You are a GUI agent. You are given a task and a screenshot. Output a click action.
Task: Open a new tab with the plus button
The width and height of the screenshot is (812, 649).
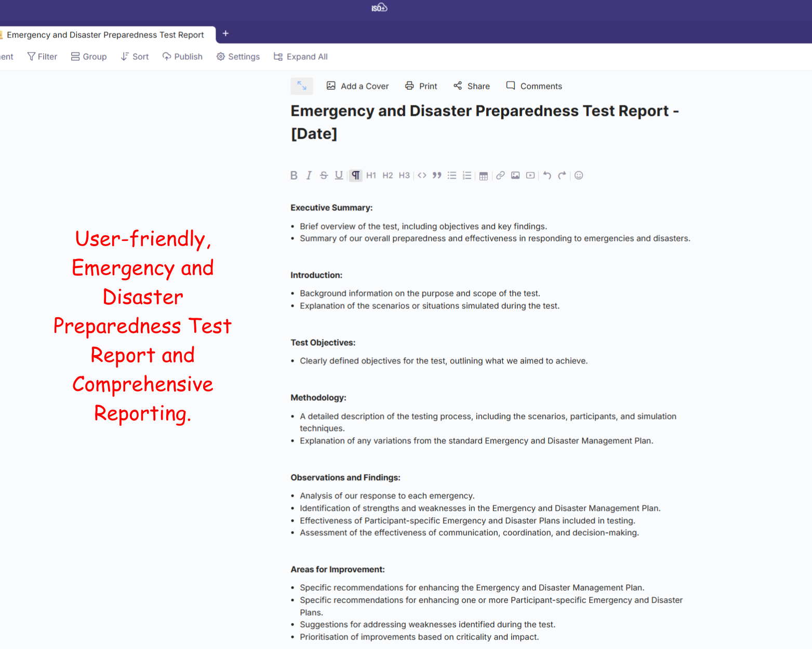[225, 34]
